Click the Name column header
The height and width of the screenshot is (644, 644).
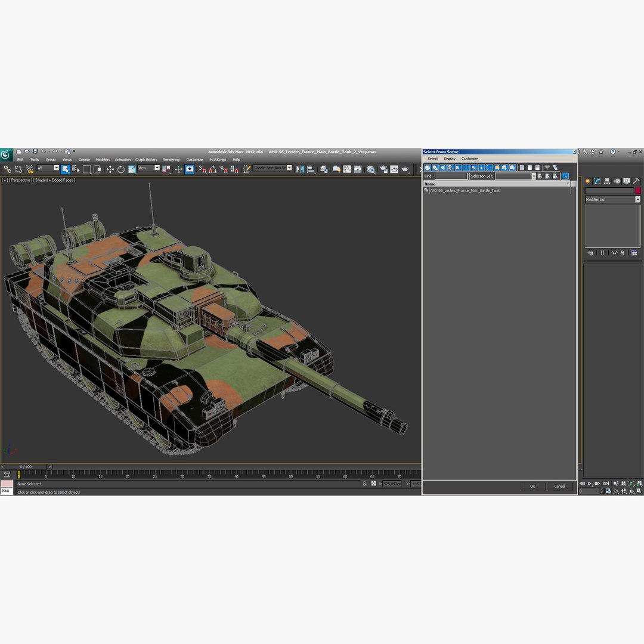pyautogui.click(x=497, y=184)
